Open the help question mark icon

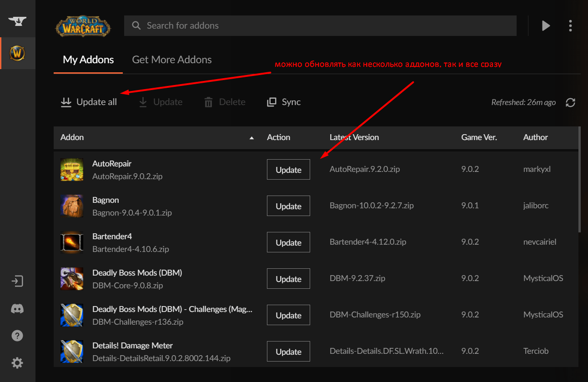[x=17, y=336]
